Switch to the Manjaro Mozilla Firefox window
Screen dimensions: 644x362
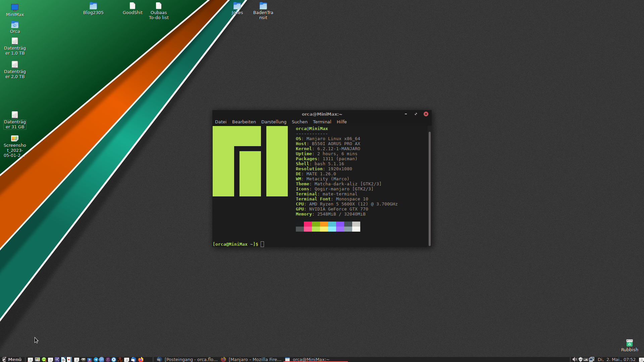[251, 359]
